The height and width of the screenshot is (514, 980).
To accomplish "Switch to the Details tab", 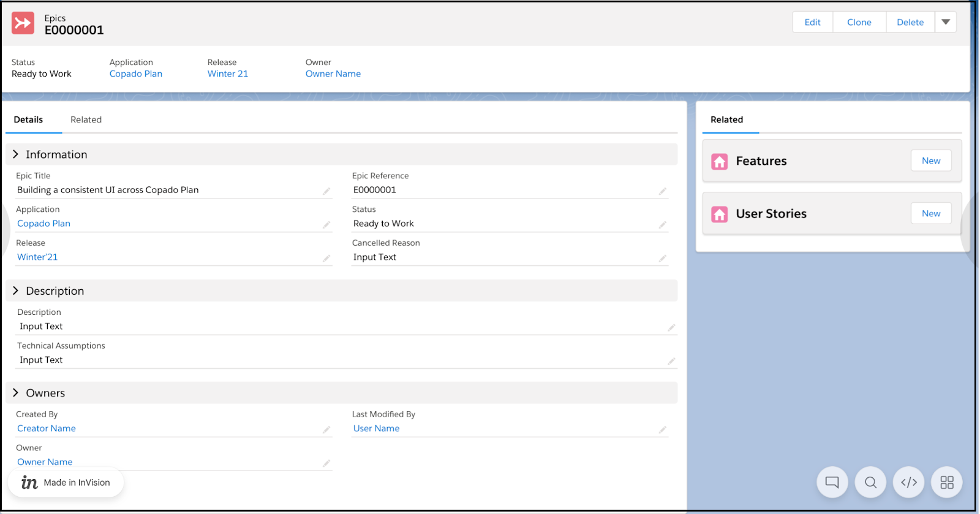I will (28, 119).
